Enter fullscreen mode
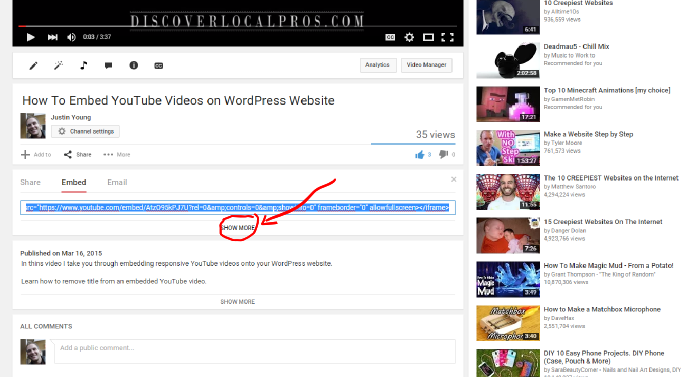Image resolution: width=688 pixels, height=377 pixels. [x=447, y=37]
